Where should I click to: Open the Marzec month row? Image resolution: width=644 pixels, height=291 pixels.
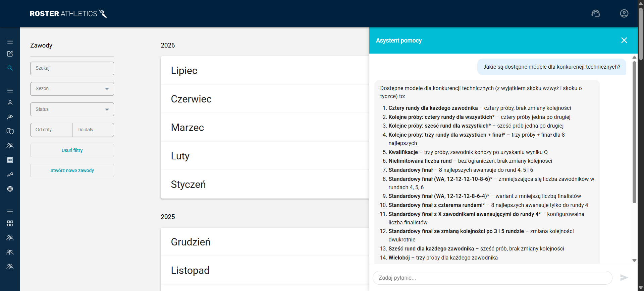(x=265, y=128)
